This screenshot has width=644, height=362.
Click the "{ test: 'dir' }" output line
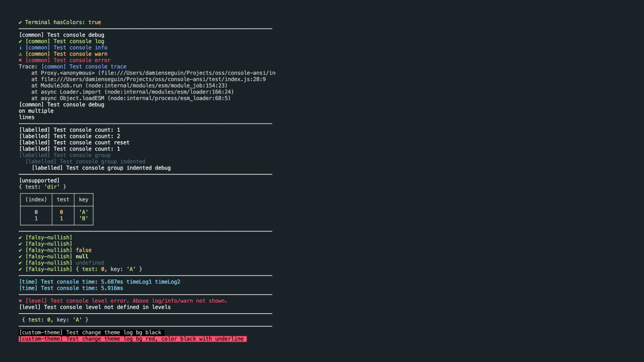pos(43,187)
